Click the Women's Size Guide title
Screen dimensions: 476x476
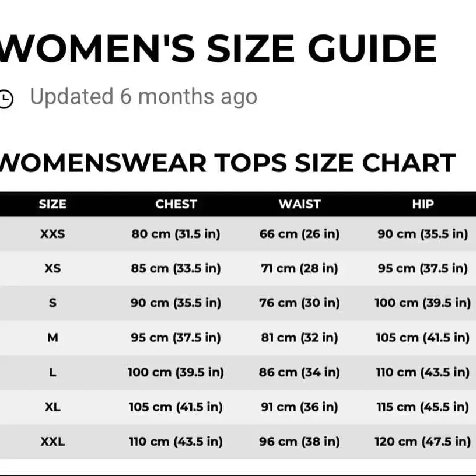(x=218, y=49)
